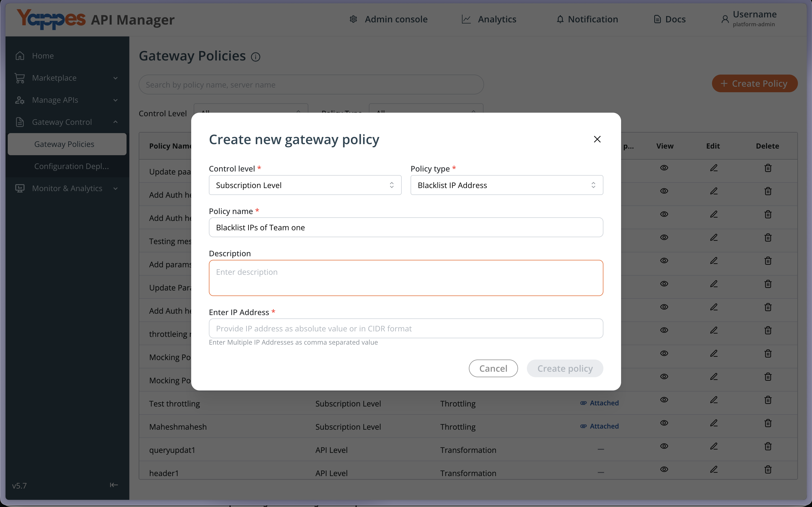Click the Gateway Policies info icon

coord(256,57)
